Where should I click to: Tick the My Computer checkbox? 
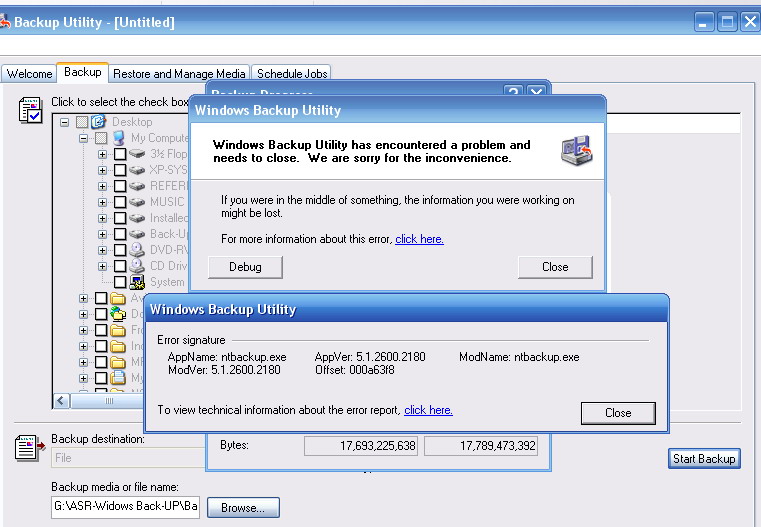101,138
